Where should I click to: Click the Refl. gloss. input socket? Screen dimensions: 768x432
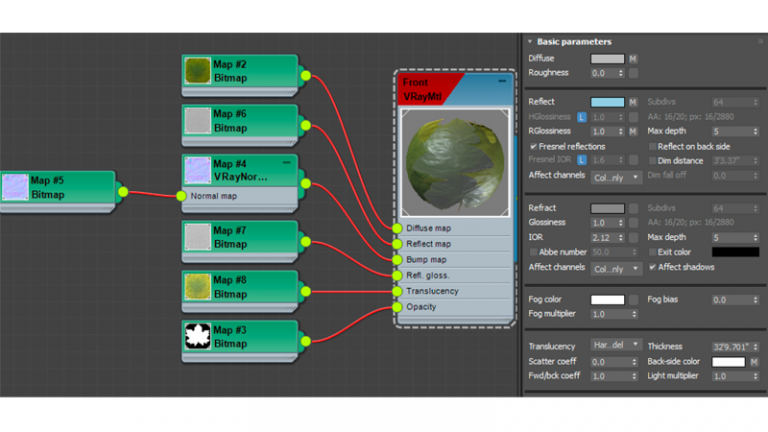point(397,275)
